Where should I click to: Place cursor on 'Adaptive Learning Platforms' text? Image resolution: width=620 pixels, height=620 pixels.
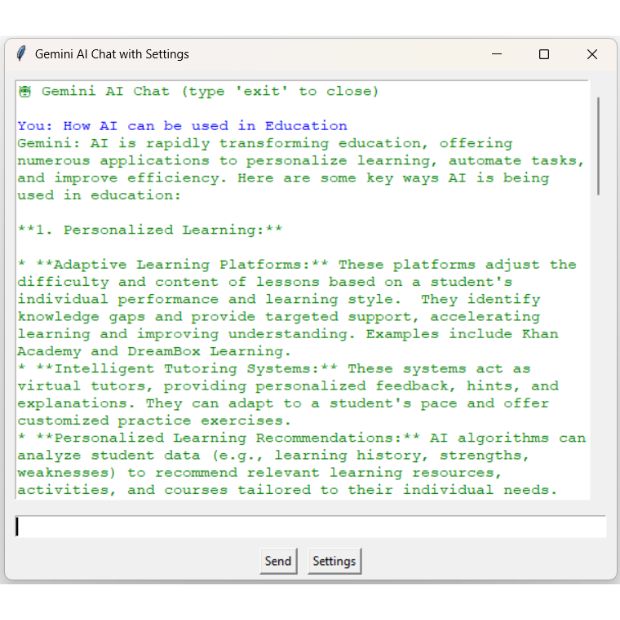click(x=180, y=265)
